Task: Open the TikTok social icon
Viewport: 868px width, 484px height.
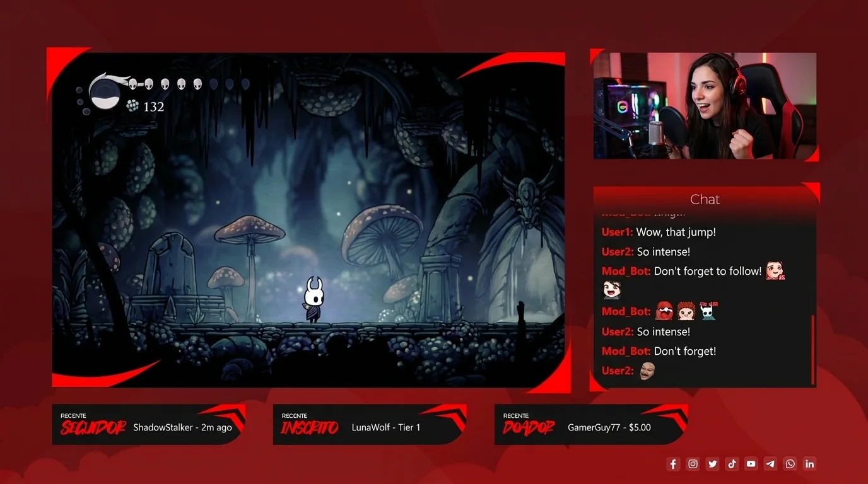Action: 732,464
